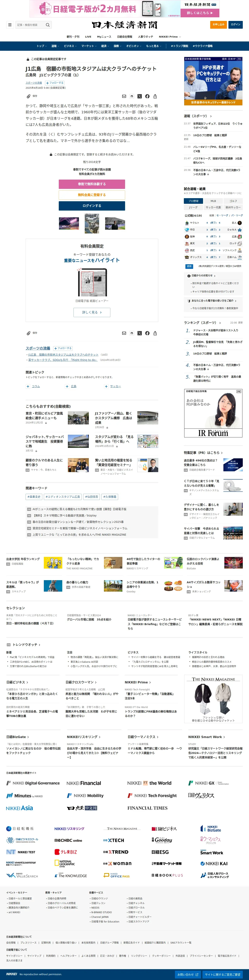Switch to the MLB scores tab

coord(213,201)
